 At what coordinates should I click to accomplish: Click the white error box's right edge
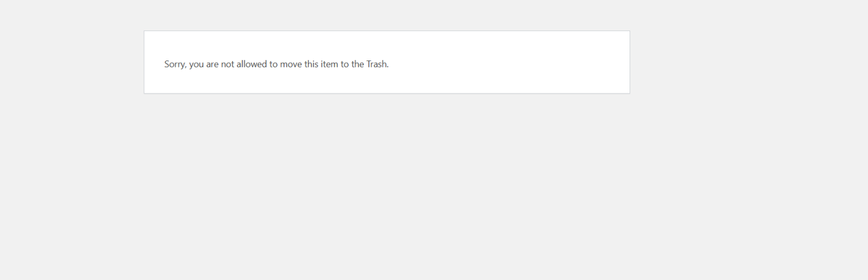click(x=630, y=62)
